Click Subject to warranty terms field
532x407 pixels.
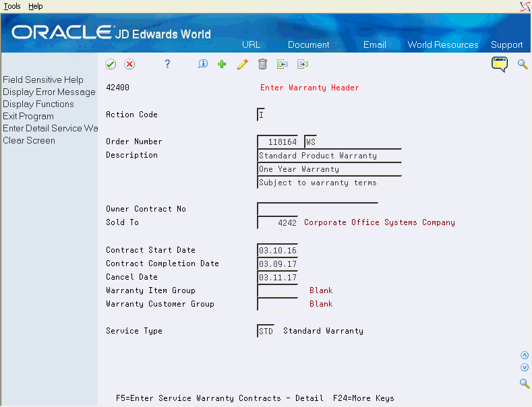click(329, 183)
